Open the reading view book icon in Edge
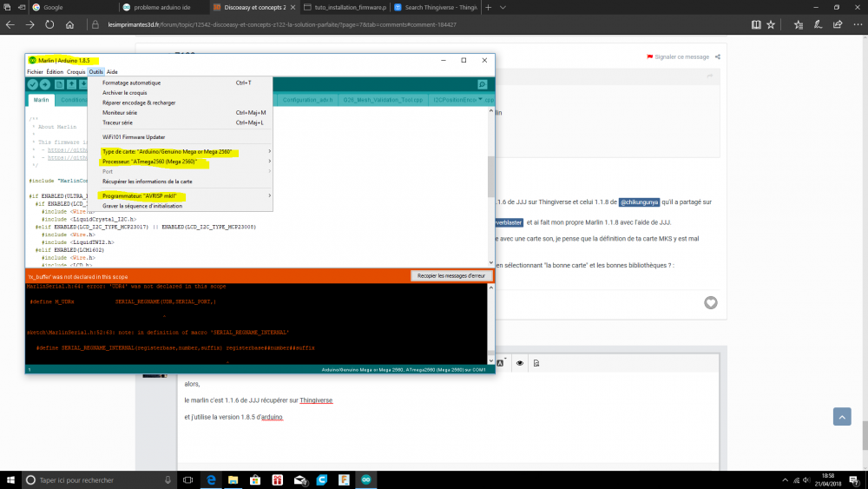Screen dimensions: 868x489 tap(756, 24)
